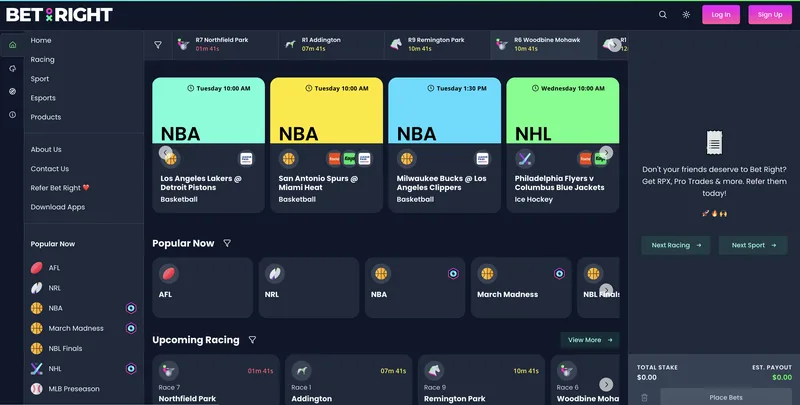Click the Next Racing button
Screen dimensions: 800x405
(675, 245)
